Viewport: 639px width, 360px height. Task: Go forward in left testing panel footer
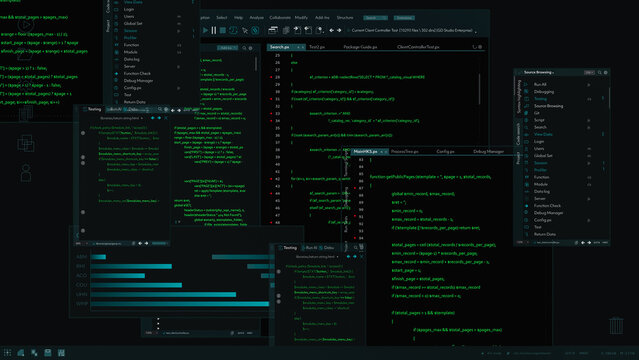click(x=146, y=243)
